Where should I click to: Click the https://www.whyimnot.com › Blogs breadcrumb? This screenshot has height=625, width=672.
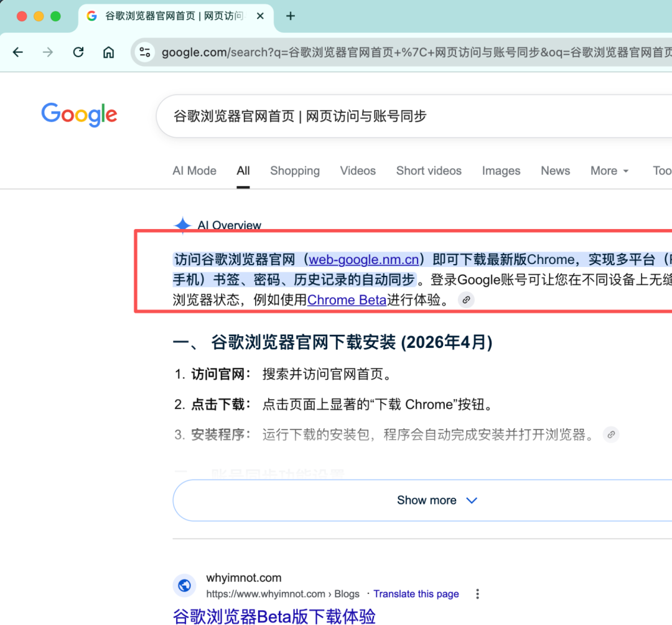[283, 594]
